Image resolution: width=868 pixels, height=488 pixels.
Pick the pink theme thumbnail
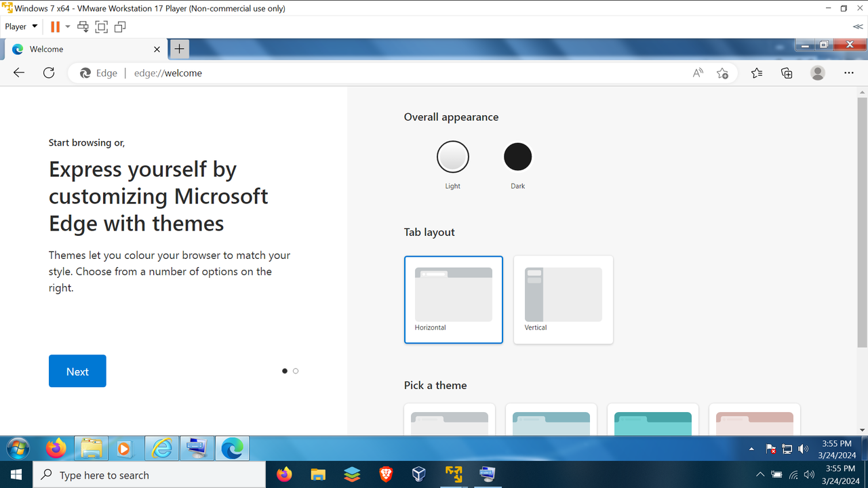tap(755, 420)
